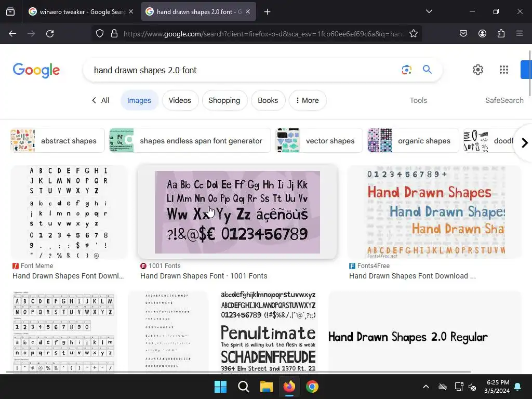Select organic shapes suggestion chip
The width and height of the screenshot is (532, 399).
pos(413,140)
